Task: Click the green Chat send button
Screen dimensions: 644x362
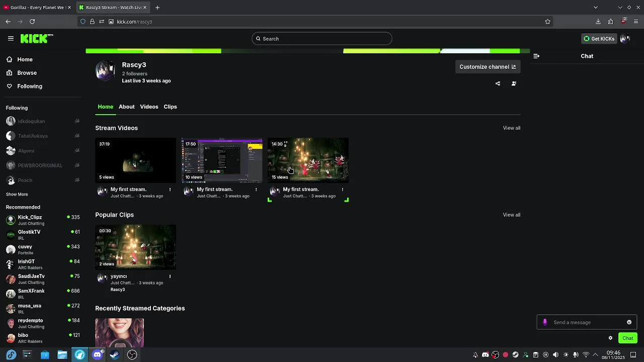Action: coord(628,338)
